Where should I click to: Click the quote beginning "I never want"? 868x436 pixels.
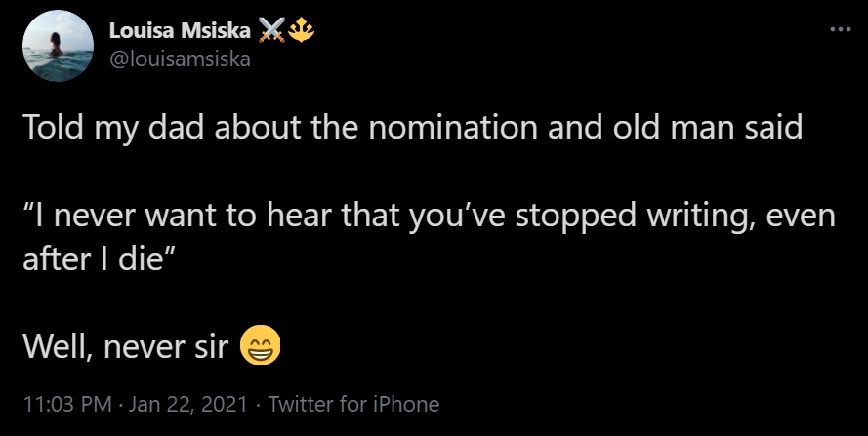coord(430,216)
